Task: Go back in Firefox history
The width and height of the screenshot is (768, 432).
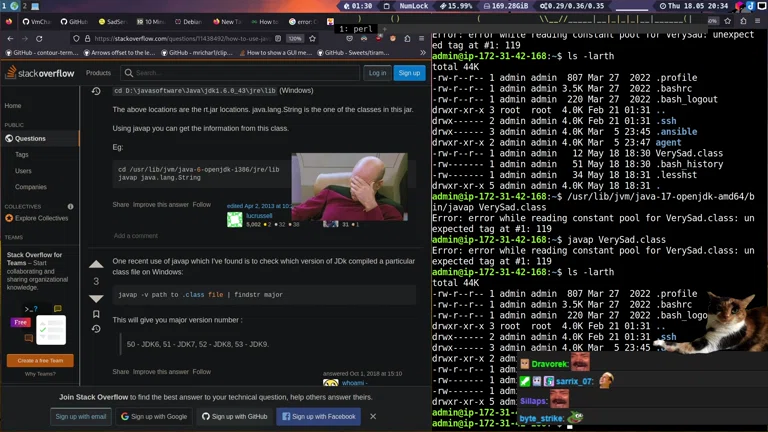Action: pyautogui.click(x=10, y=38)
